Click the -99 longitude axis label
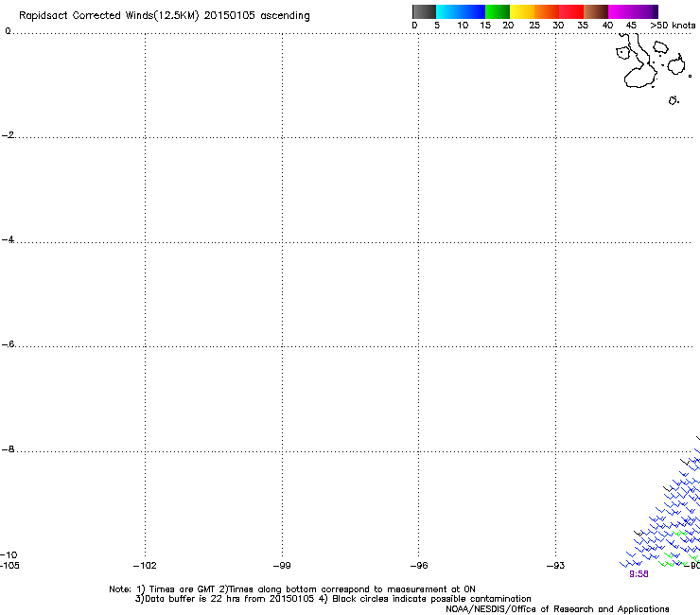This screenshot has width=700, height=615. 282,566
